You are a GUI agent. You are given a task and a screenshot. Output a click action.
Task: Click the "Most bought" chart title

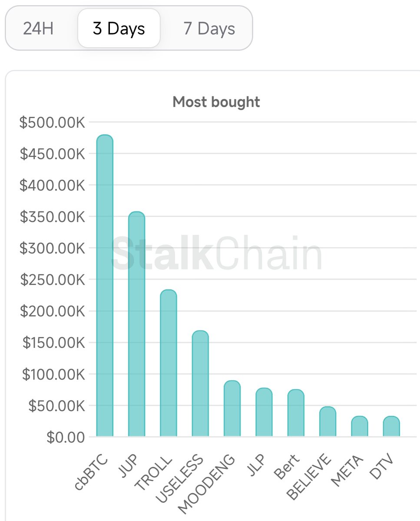(216, 102)
